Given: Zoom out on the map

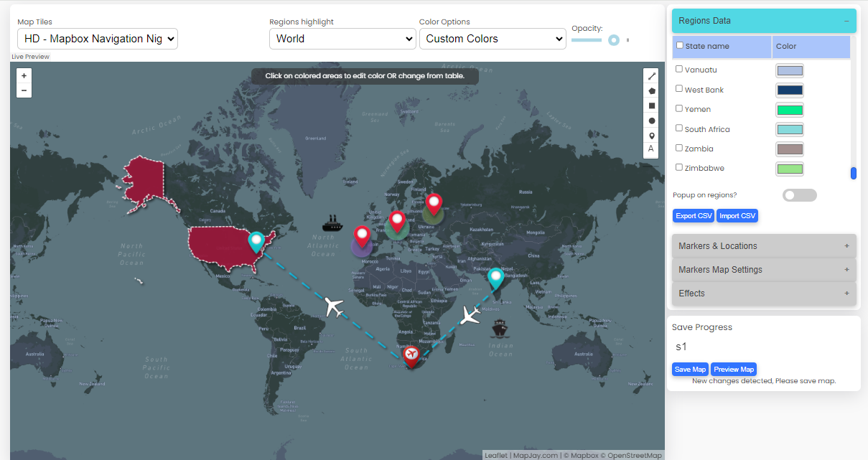Looking at the screenshot, I should pos(24,90).
